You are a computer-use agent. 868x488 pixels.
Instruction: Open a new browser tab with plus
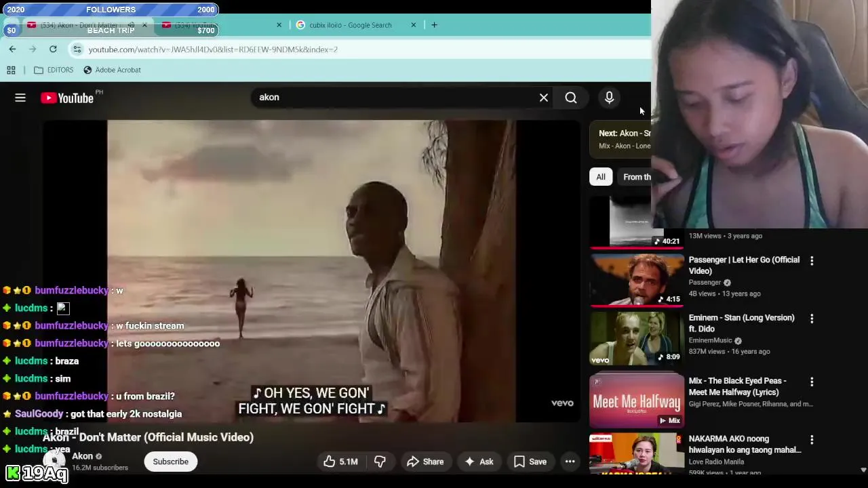pos(434,25)
